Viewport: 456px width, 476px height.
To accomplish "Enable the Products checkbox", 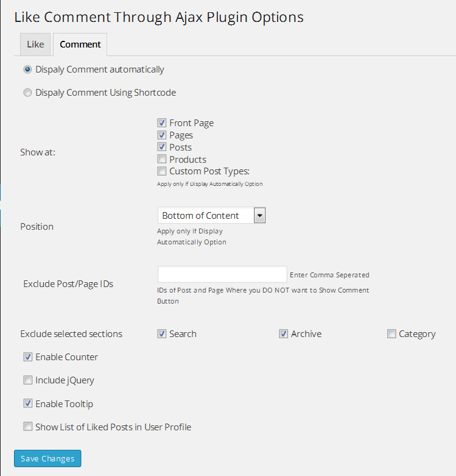I will point(162,159).
